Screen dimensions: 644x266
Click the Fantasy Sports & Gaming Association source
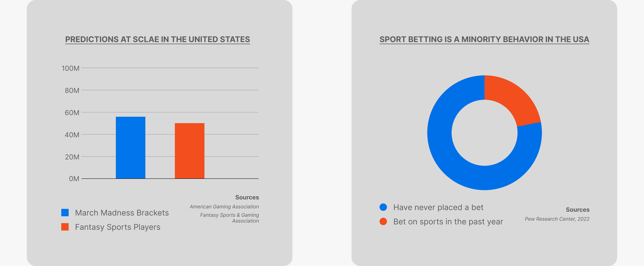pyautogui.click(x=230, y=218)
